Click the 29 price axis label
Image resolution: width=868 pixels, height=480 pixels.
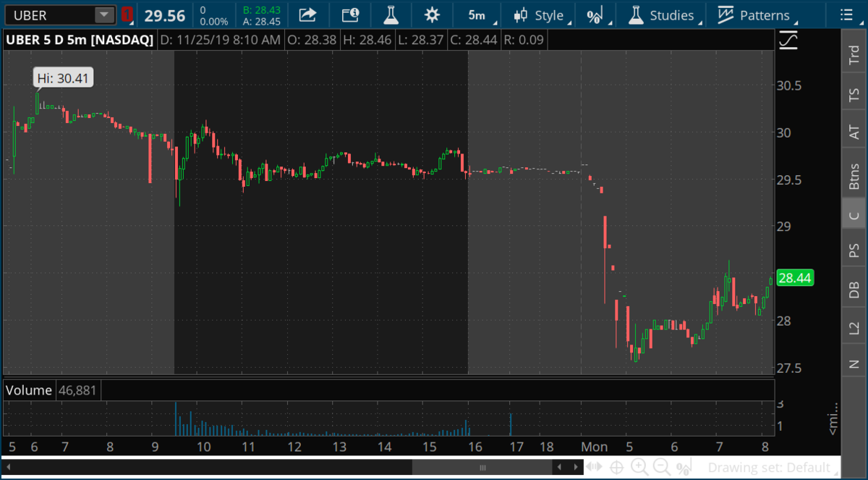784,227
